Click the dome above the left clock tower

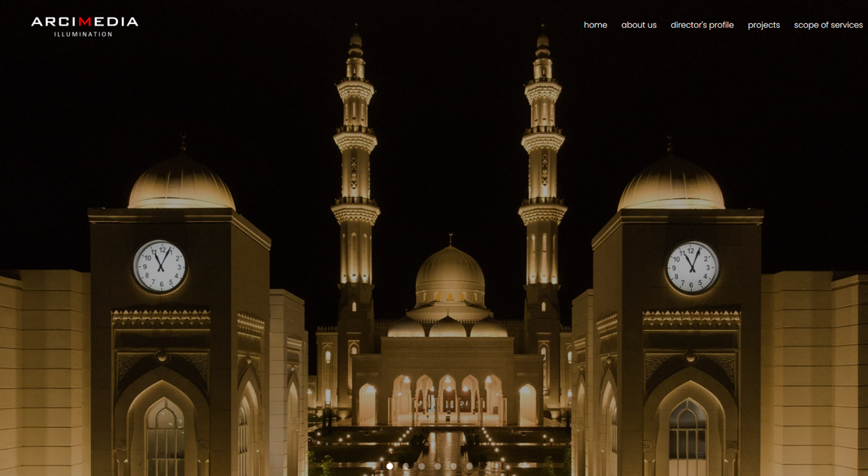[x=181, y=183]
